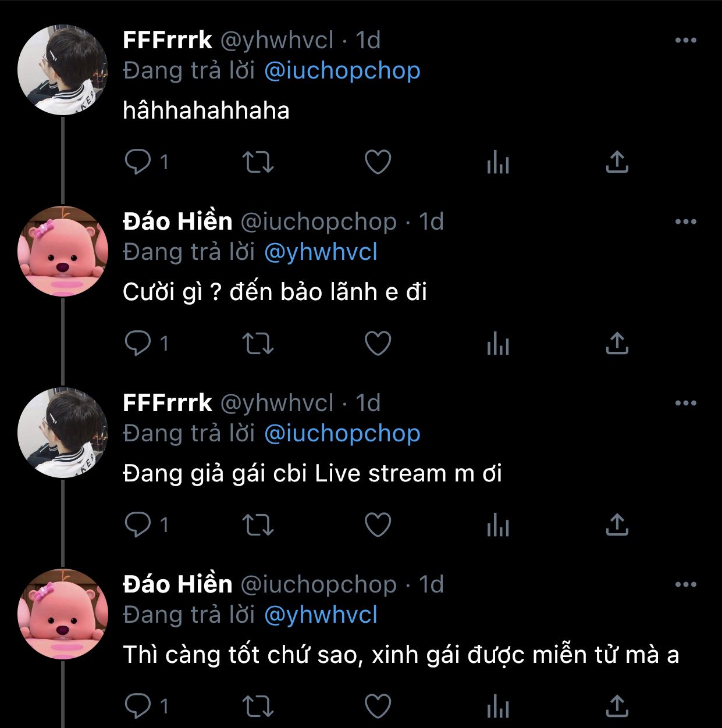Open more options for "Thì càng tốt" tweet
722x728 pixels.
pyautogui.click(x=685, y=584)
